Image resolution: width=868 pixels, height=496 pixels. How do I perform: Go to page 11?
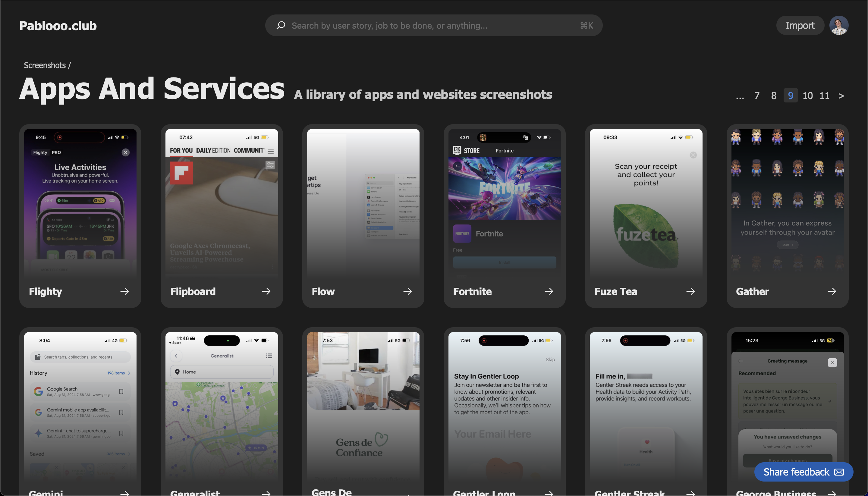tap(824, 96)
